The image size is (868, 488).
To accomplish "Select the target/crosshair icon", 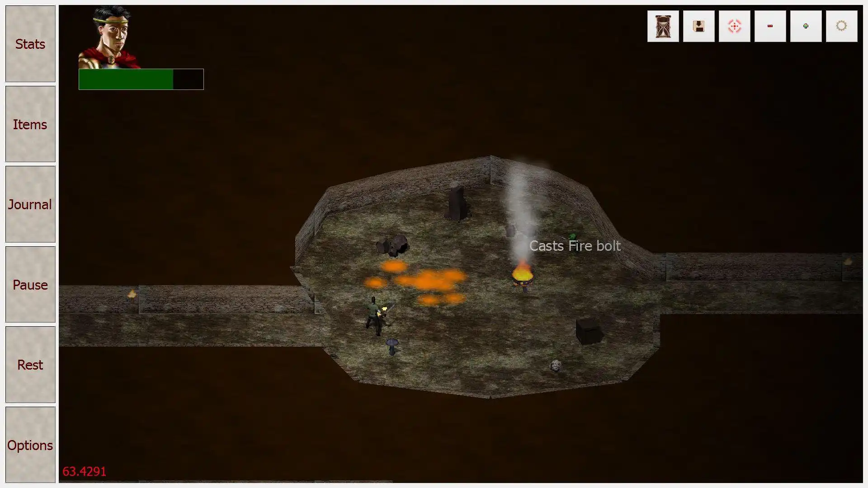I will (734, 26).
